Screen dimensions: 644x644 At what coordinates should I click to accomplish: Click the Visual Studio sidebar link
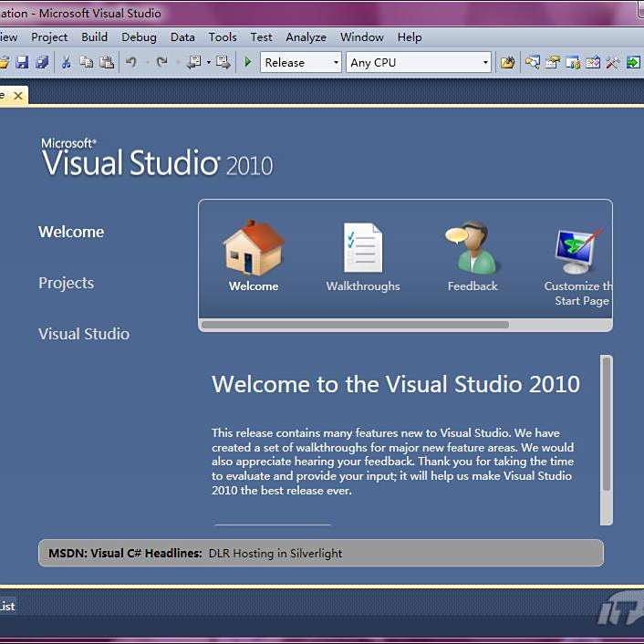pyautogui.click(x=84, y=334)
